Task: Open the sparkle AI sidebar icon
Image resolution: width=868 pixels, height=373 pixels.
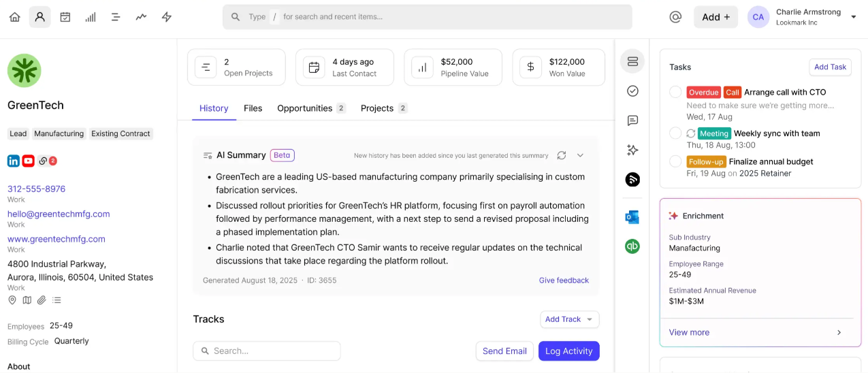Action: coord(632,150)
